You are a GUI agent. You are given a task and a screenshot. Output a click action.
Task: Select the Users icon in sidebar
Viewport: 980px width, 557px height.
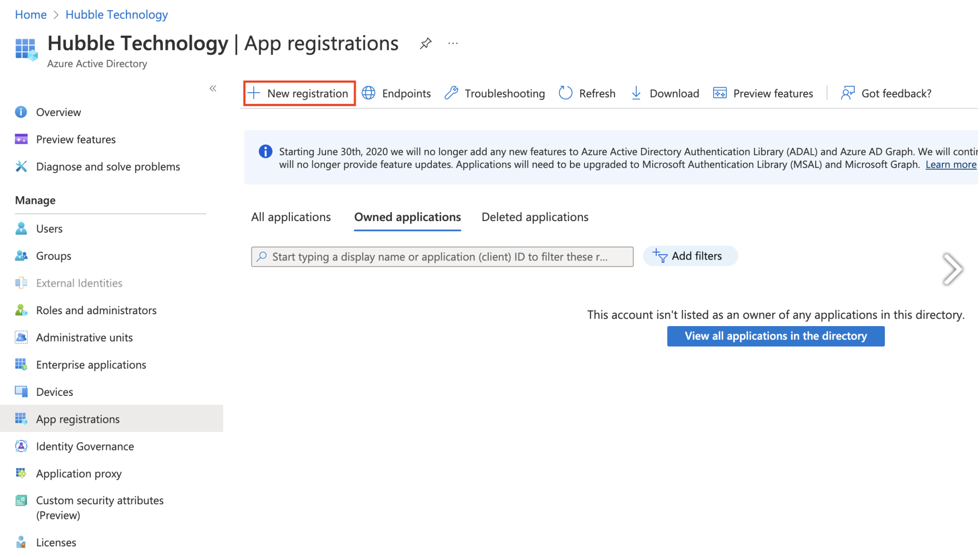tap(21, 228)
